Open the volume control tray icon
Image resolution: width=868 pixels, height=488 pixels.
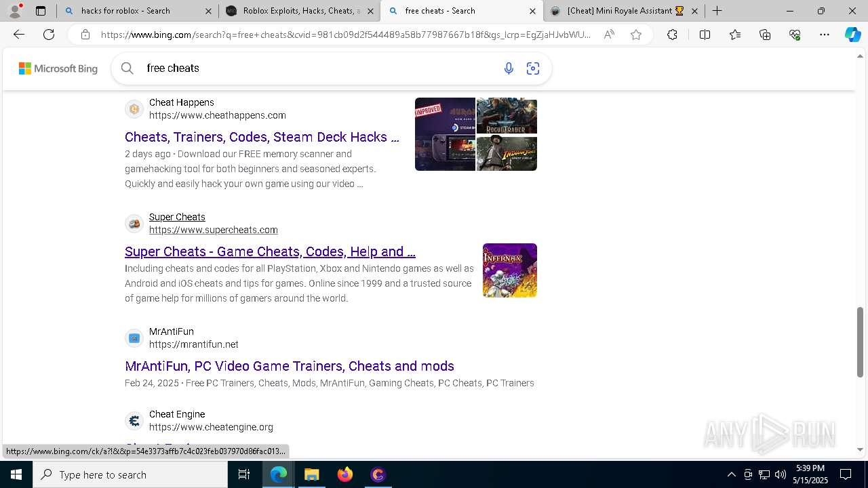pos(781,474)
